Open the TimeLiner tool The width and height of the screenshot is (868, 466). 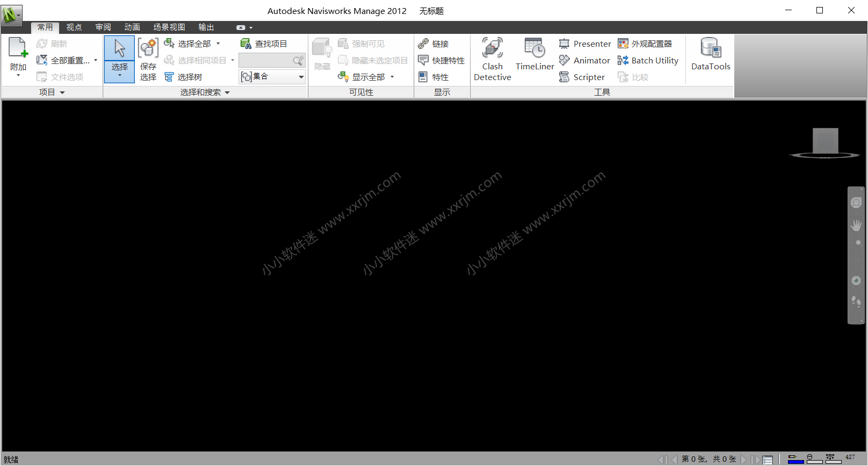[535, 54]
